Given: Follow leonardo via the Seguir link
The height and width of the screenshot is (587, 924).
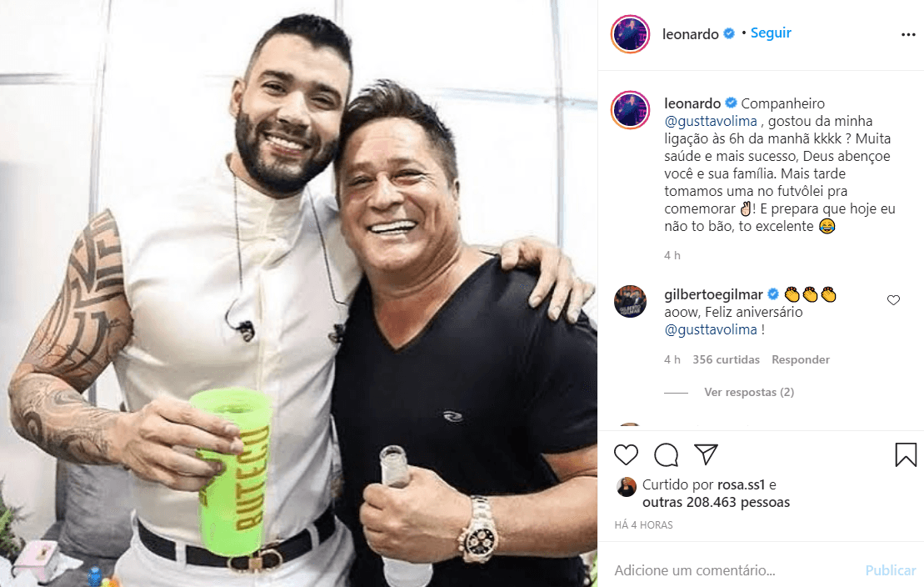Looking at the screenshot, I should [771, 33].
